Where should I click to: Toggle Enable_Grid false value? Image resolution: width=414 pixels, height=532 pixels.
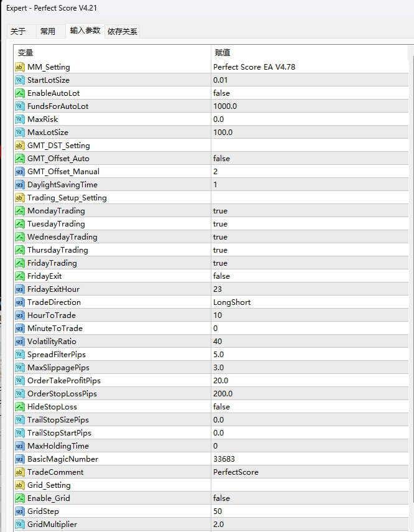coord(221,498)
